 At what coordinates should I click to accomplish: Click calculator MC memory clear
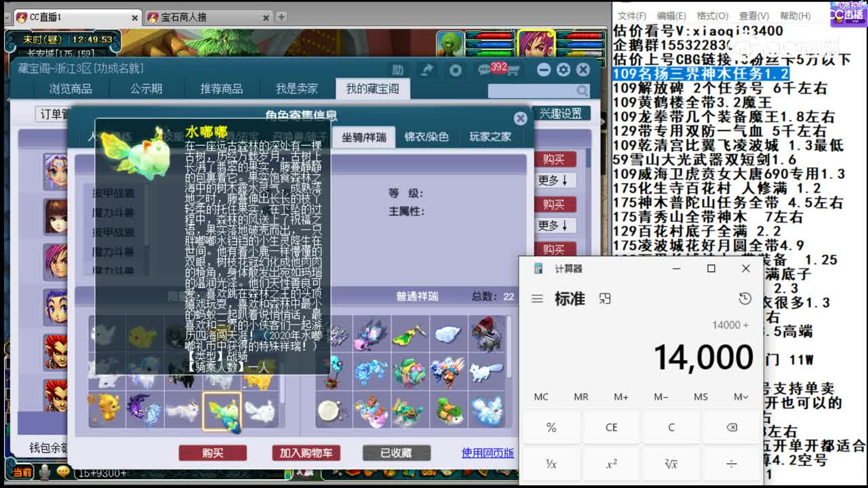point(541,396)
